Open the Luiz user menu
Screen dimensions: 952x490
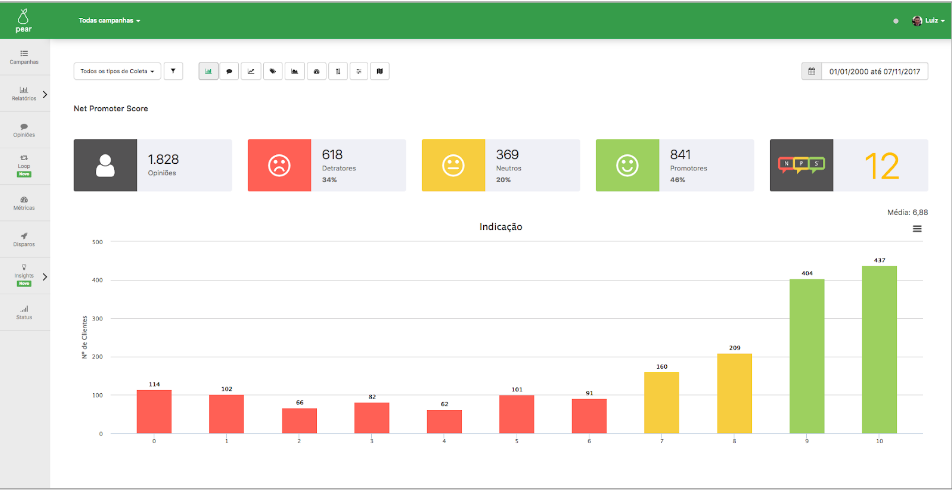pos(928,21)
